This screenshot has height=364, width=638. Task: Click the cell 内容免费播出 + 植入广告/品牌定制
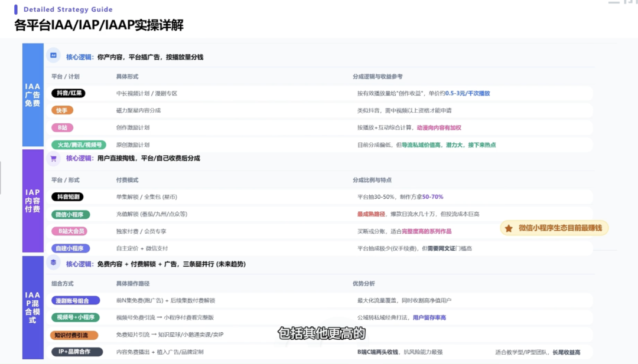pyautogui.click(x=159, y=352)
